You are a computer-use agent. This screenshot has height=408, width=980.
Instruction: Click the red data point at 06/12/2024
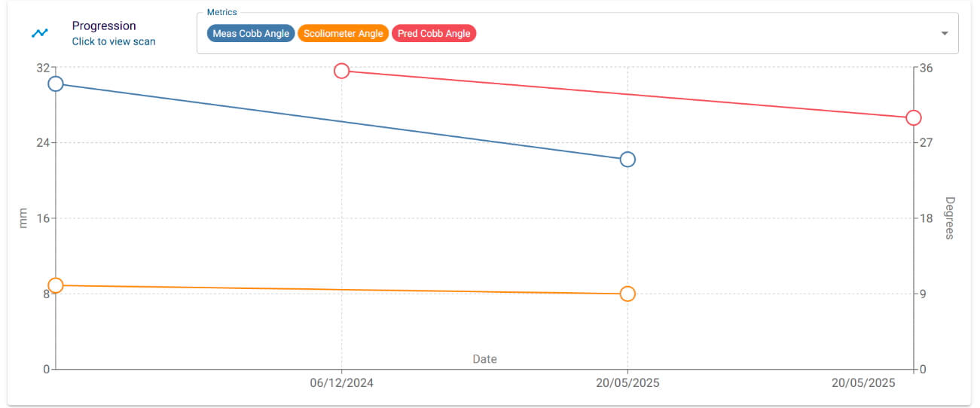tap(341, 71)
